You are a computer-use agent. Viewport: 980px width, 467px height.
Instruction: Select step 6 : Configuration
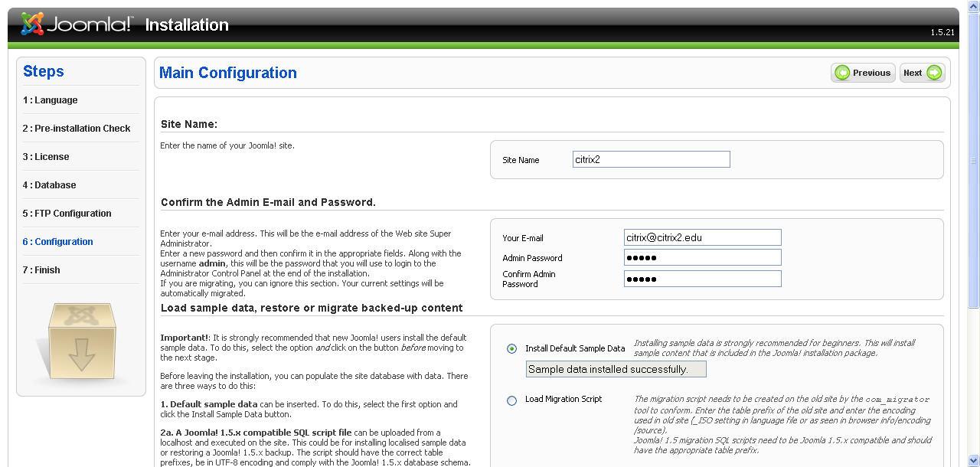pyautogui.click(x=58, y=242)
